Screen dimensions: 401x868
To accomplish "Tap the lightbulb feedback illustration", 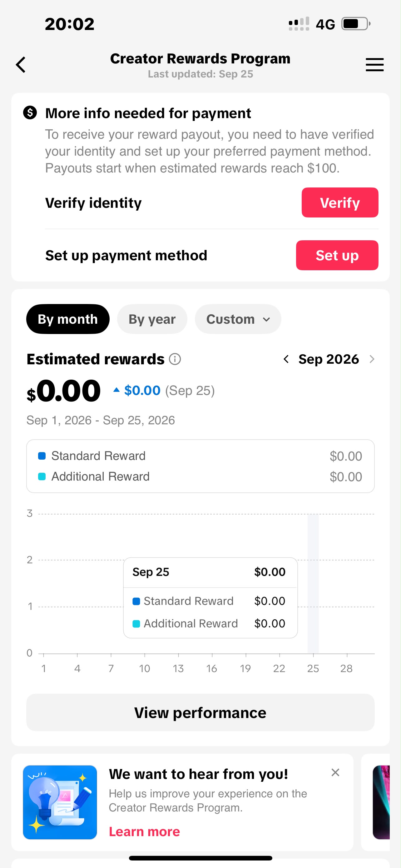I will pos(60,802).
